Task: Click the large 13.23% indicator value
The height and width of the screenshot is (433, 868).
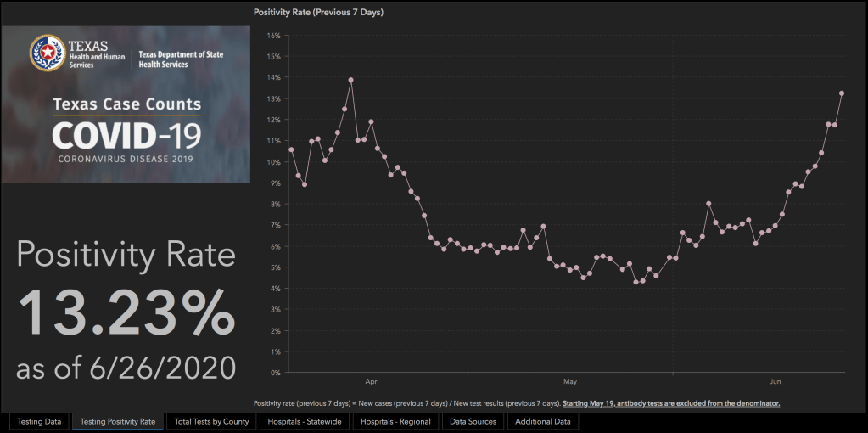Action: tap(126, 313)
